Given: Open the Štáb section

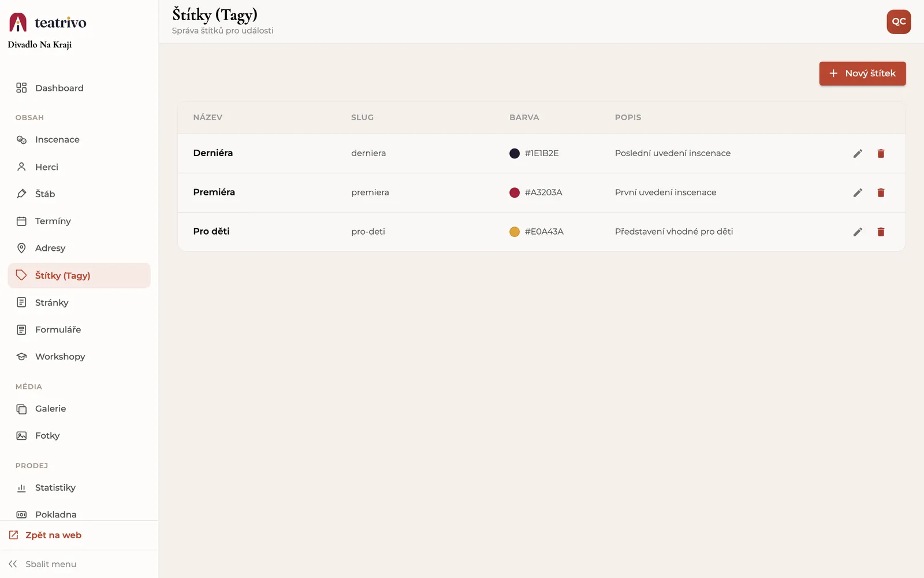Looking at the screenshot, I should [x=79, y=194].
